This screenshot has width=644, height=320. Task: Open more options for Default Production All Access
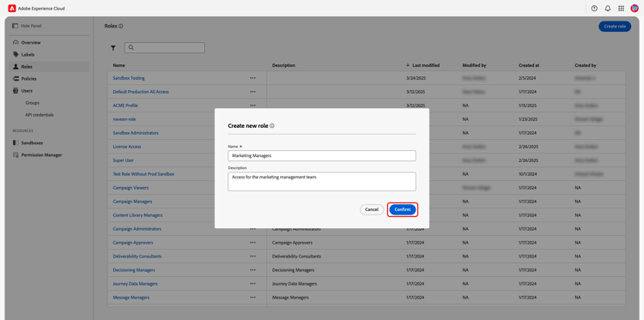point(252,92)
